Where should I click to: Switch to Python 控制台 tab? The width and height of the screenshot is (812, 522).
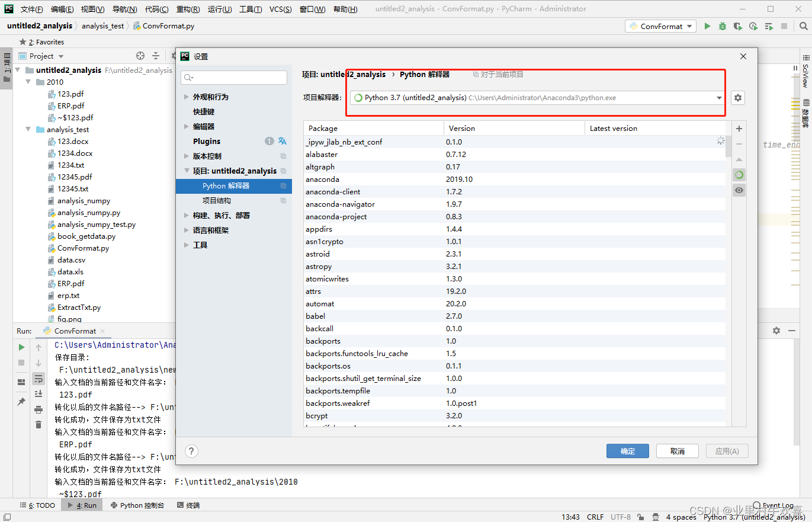(137, 505)
